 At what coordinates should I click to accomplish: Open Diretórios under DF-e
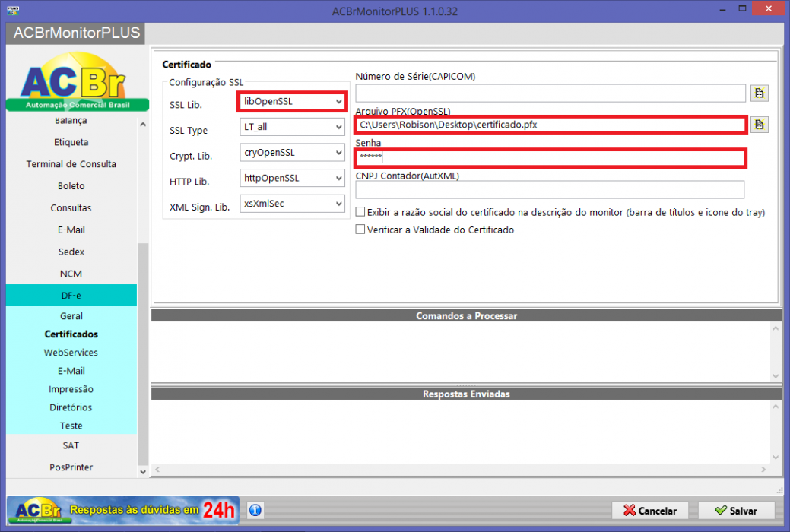tap(71, 407)
